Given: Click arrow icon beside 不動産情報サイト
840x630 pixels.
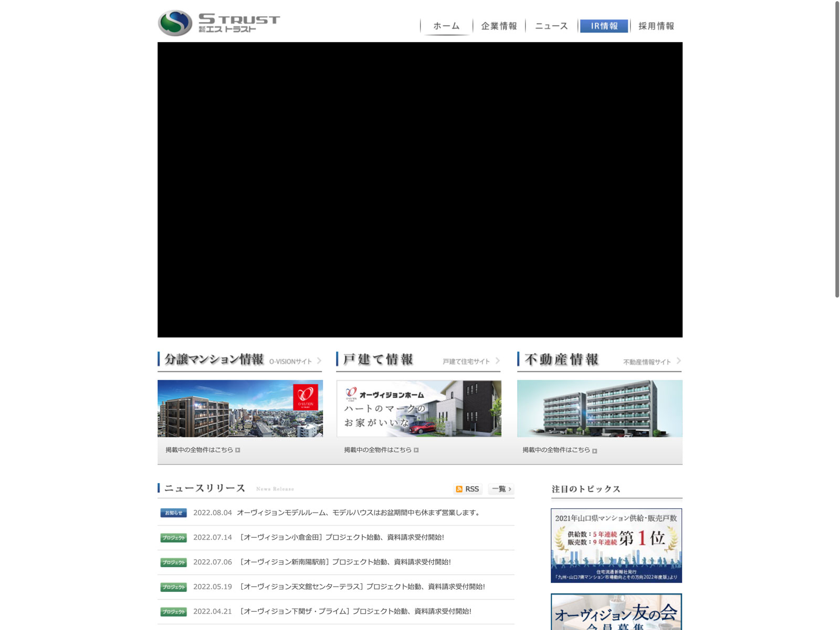Looking at the screenshot, I should pos(678,361).
